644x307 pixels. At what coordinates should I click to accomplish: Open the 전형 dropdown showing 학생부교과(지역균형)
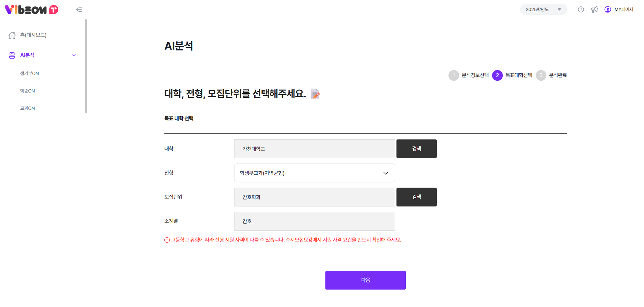(314, 173)
